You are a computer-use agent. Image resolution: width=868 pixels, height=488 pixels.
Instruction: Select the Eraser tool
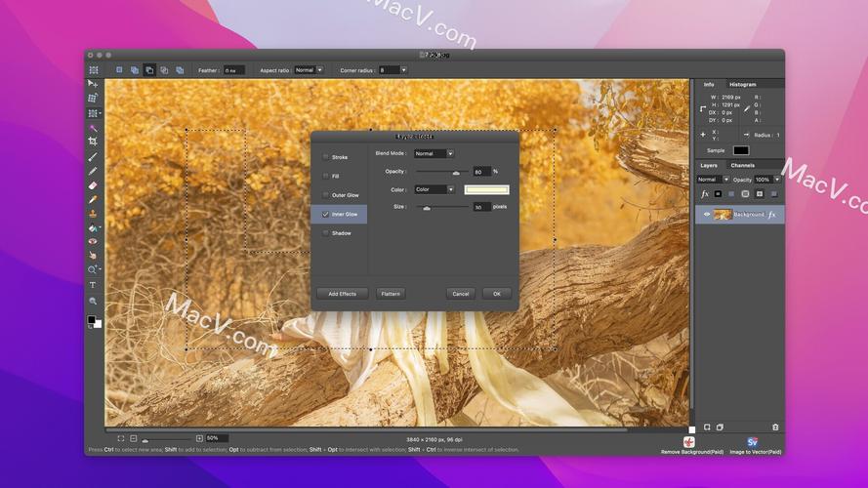(x=93, y=185)
